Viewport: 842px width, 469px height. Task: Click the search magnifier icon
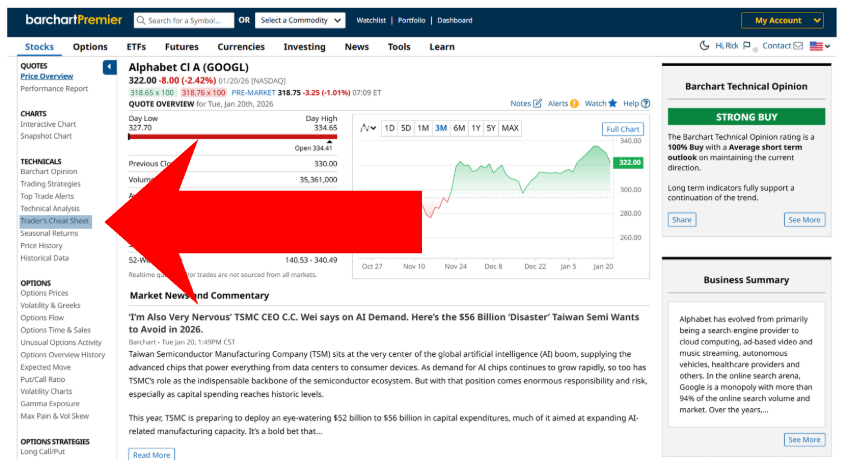pos(140,20)
